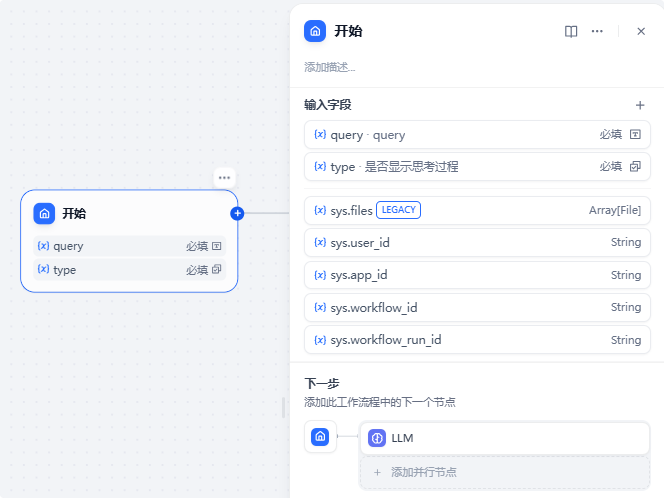Click the text-input icon on canvas query row
The width and height of the screenshot is (664, 498).
(216, 246)
